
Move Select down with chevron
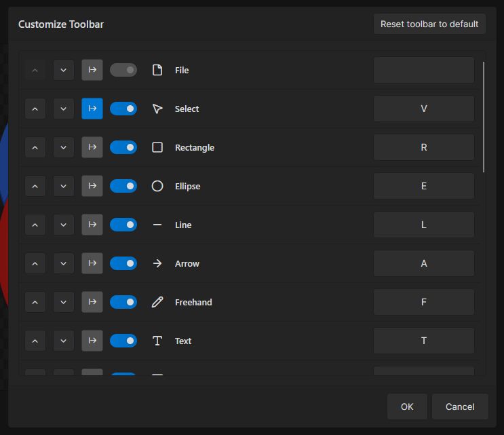pos(64,109)
